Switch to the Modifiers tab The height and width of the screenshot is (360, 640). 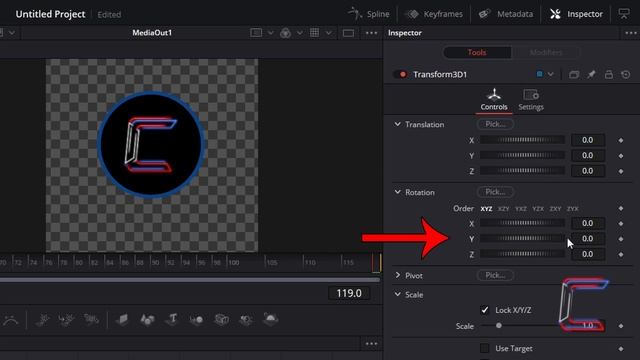coord(545,52)
